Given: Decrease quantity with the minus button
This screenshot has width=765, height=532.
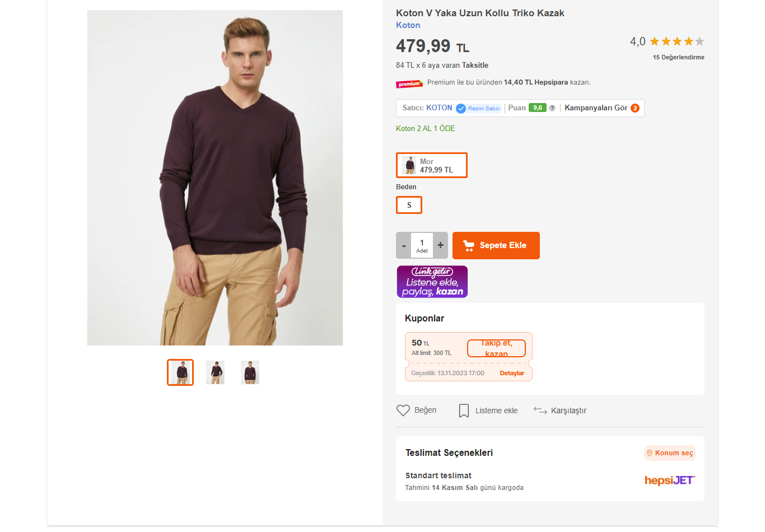Looking at the screenshot, I should [x=404, y=245].
